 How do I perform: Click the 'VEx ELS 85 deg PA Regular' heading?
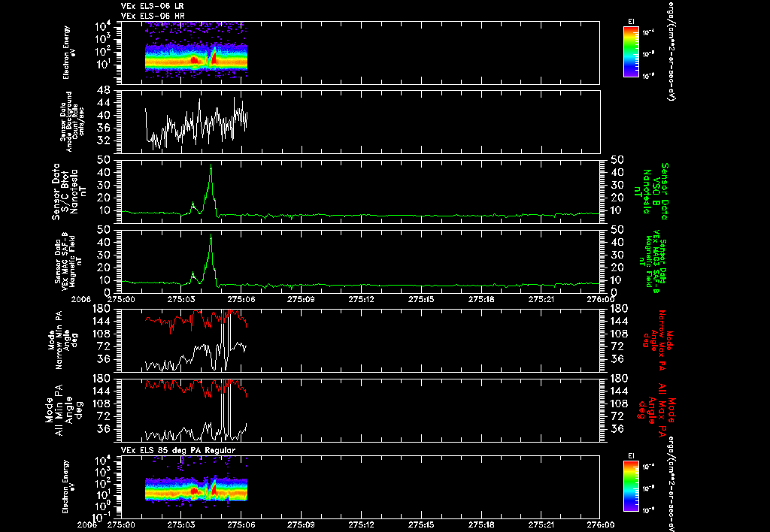click(178, 450)
